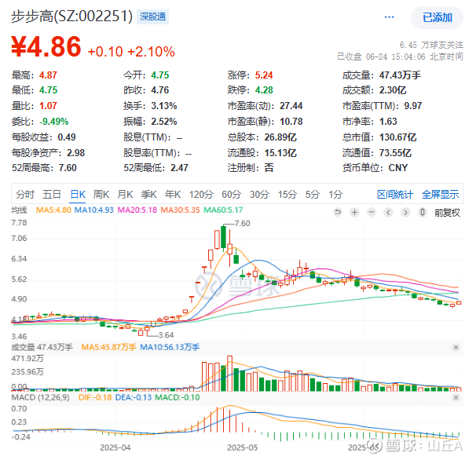Click the 已添加 watchlist button
Image resolution: width=476 pixels, height=460 pixels.
pyautogui.click(x=438, y=17)
